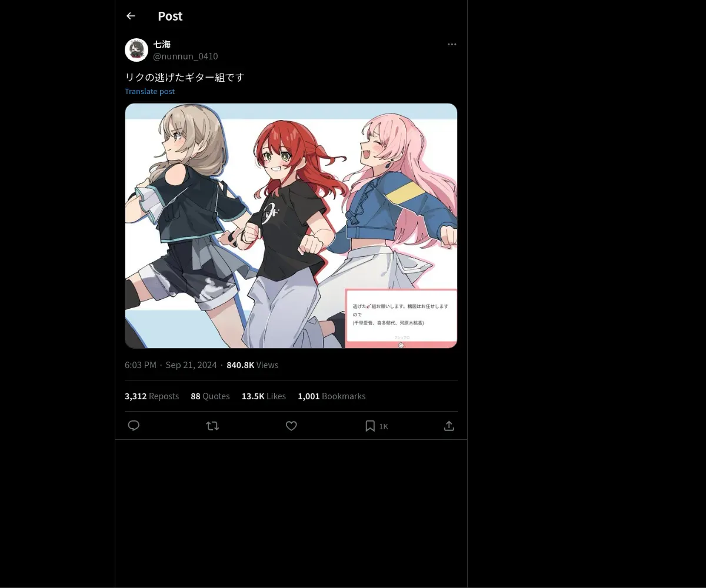The width and height of the screenshot is (706, 588).
Task: Bookmark the post with the bookmark icon
Action: 370,426
